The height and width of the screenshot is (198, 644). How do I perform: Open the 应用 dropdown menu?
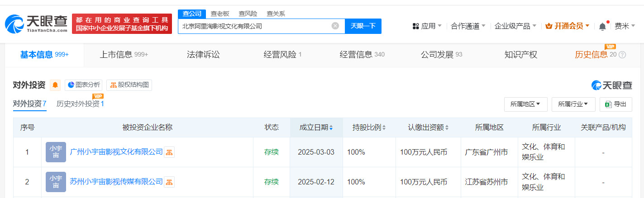point(427,26)
